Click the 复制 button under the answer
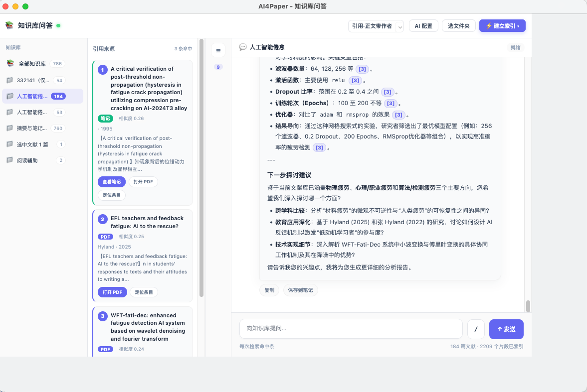The height and width of the screenshot is (392, 587). coord(269,290)
